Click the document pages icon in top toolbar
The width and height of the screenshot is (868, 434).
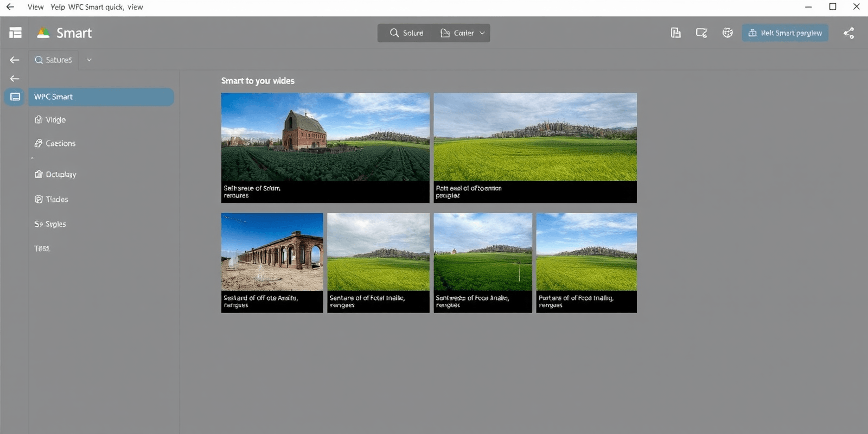click(675, 33)
